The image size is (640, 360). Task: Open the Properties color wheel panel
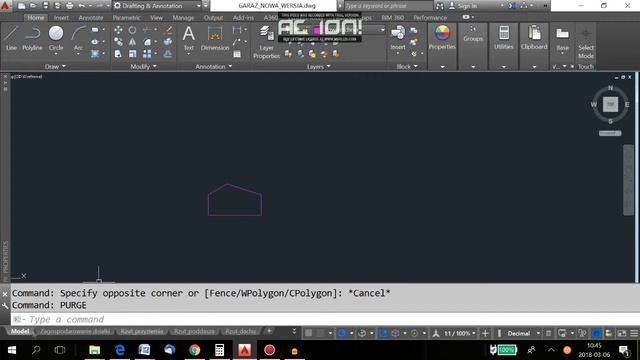pos(442,38)
